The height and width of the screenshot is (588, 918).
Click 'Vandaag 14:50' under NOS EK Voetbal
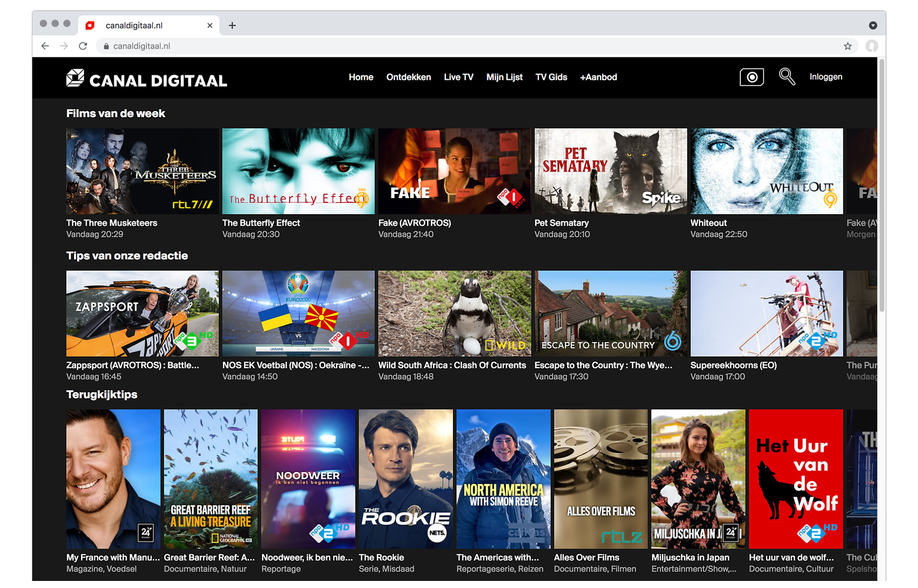(250, 376)
